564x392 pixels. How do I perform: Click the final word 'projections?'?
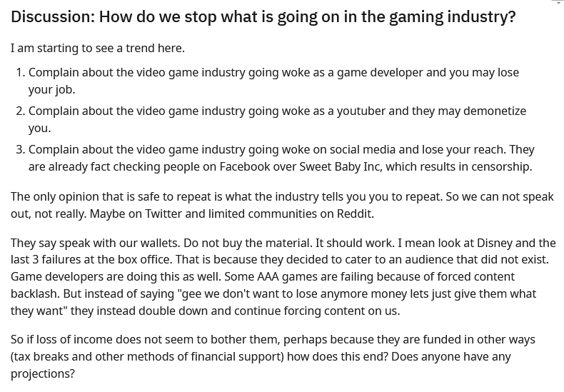coord(43,373)
